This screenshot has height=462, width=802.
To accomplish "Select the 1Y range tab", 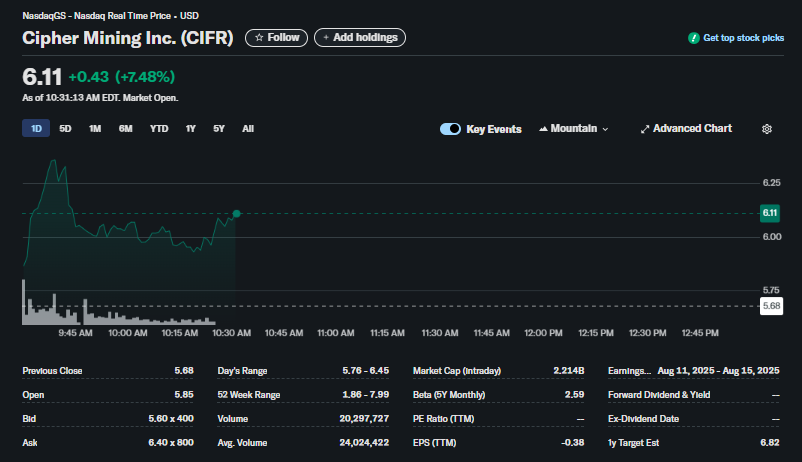I will [190, 128].
